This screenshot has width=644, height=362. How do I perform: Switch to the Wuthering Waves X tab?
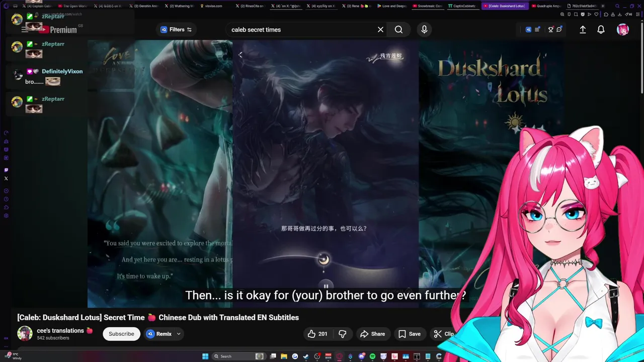click(179, 6)
